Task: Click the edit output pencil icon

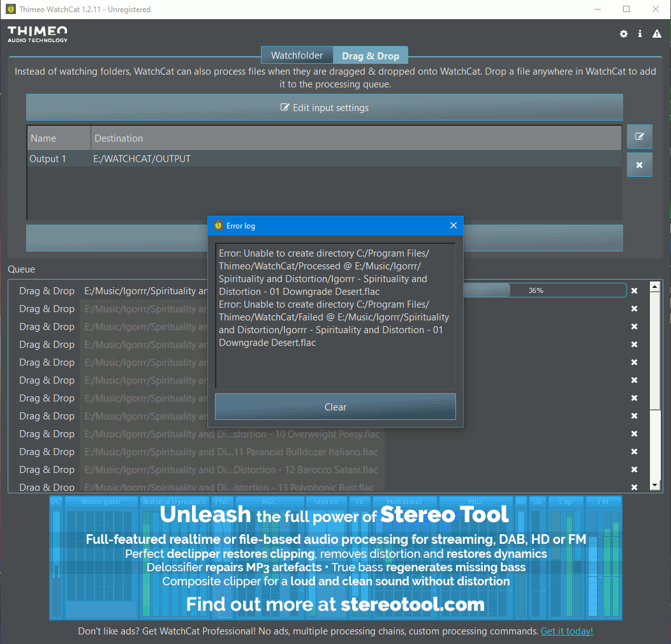Action: coord(639,137)
